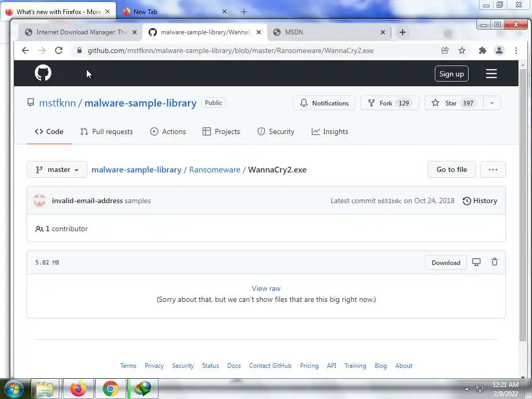Switch to the MSDN Chrome tab

click(328, 32)
